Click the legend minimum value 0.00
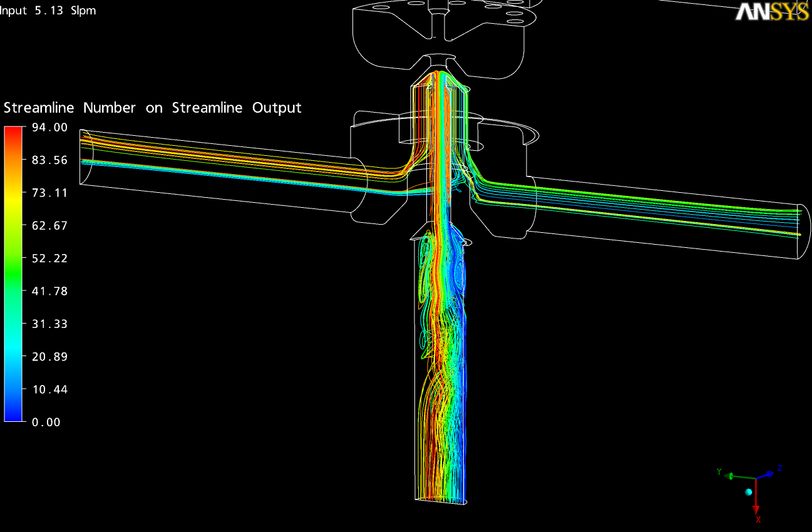This screenshot has height=532, width=812. point(46,422)
